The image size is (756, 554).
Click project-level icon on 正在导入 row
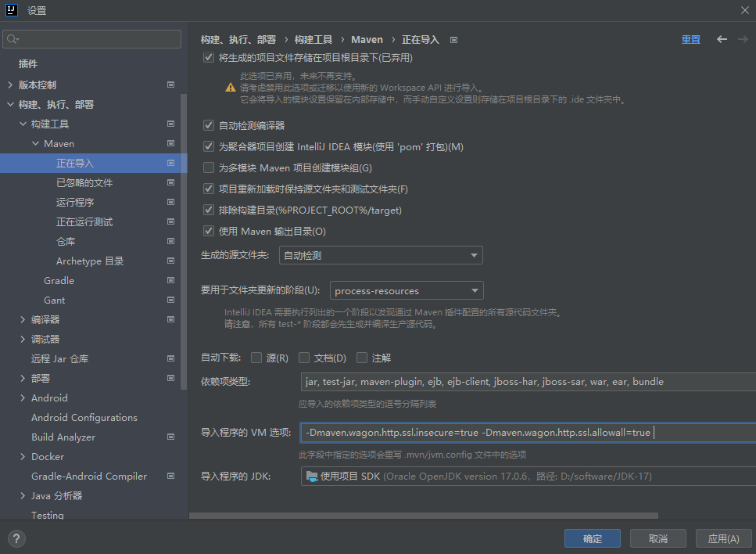(x=170, y=163)
